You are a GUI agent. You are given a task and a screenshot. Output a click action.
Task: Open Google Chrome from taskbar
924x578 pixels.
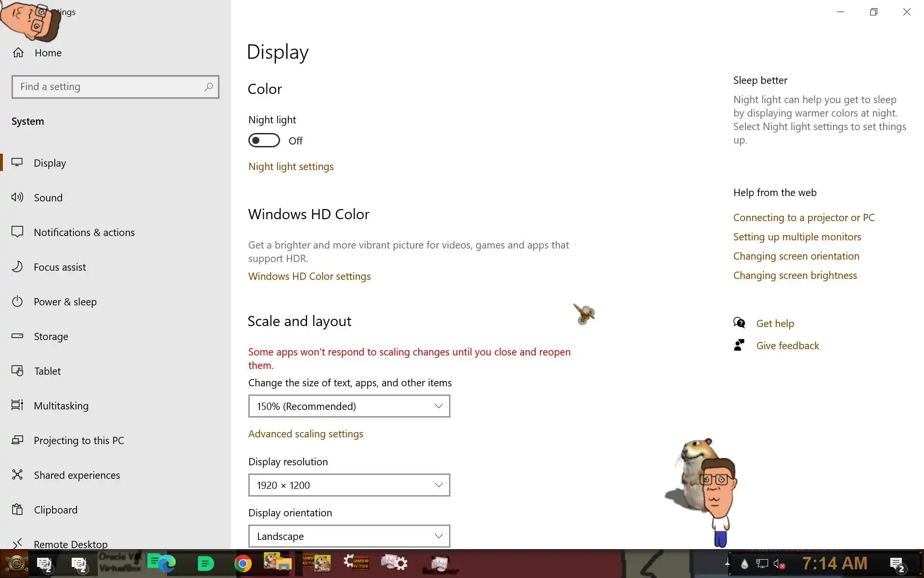(243, 564)
